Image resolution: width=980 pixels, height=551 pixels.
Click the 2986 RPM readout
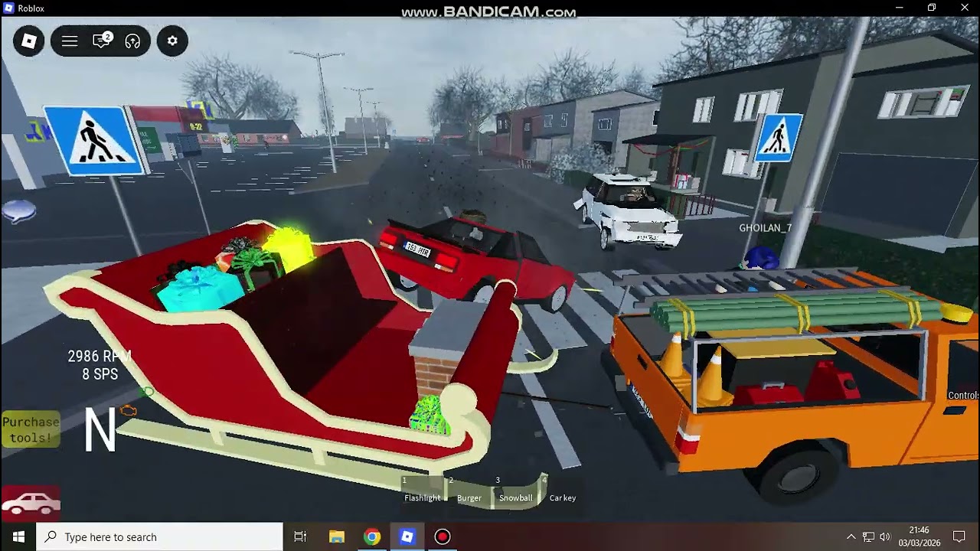tap(100, 357)
